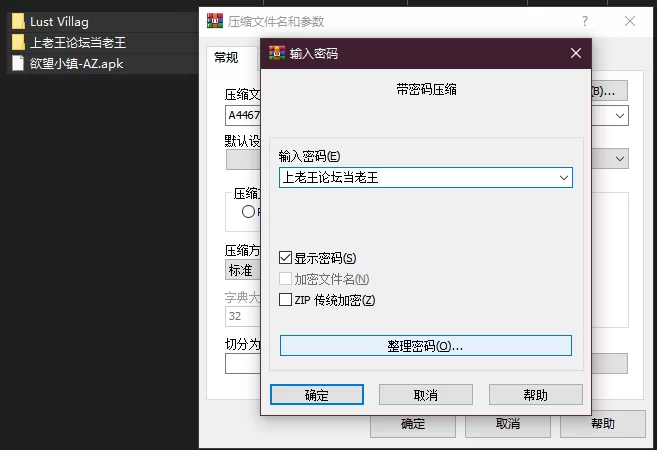Open the archive name dropdown in parameters window
The image size is (657, 450).
click(620, 116)
